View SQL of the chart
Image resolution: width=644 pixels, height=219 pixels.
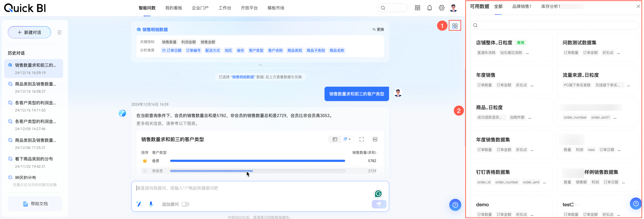[x=375, y=139]
